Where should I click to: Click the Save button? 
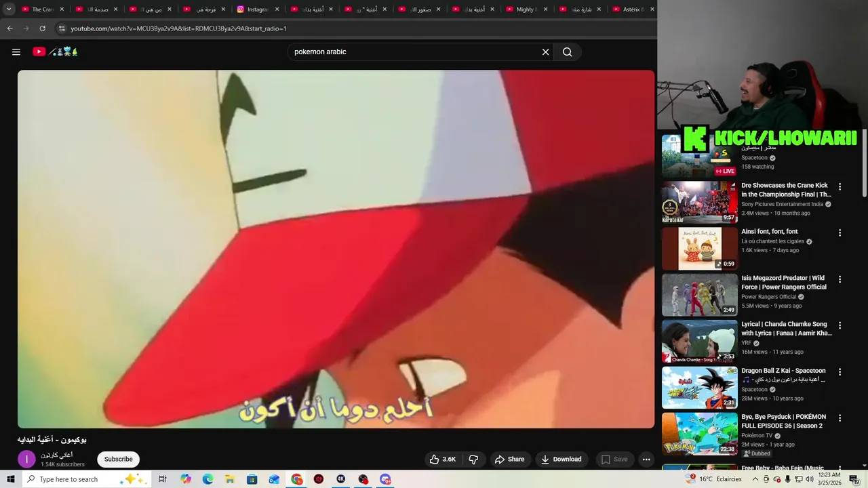[614, 459]
